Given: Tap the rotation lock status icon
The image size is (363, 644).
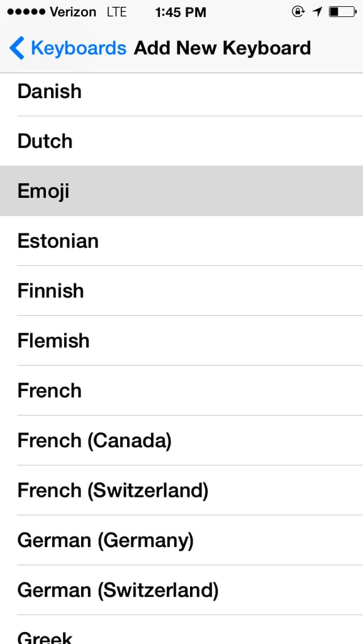Looking at the screenshot, I should click(298, 12).
